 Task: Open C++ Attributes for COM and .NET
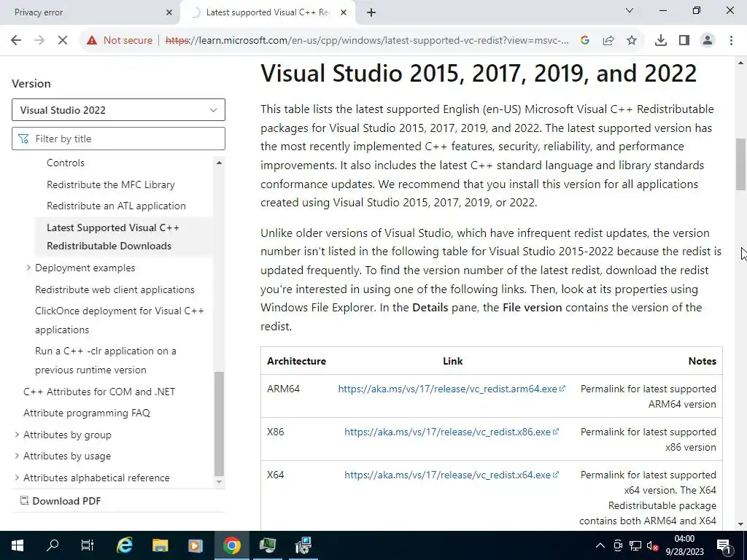pyautogui.click(x=99, y=392)
